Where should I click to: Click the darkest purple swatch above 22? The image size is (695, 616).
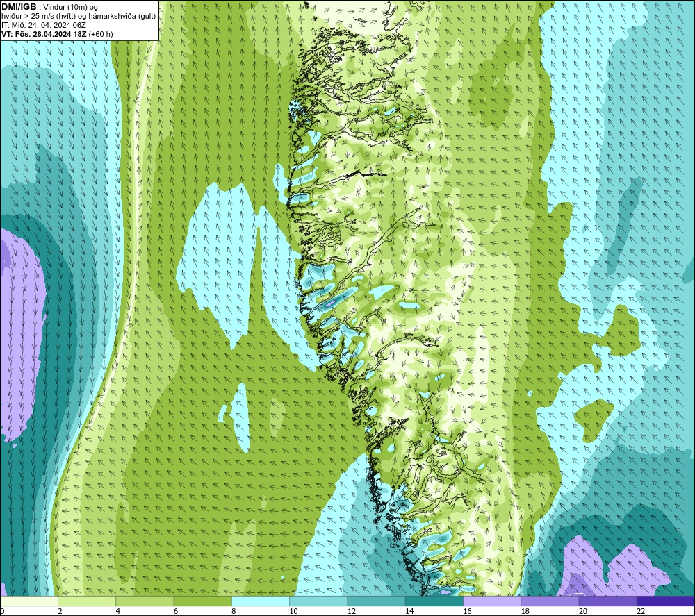tap(666, 601)
